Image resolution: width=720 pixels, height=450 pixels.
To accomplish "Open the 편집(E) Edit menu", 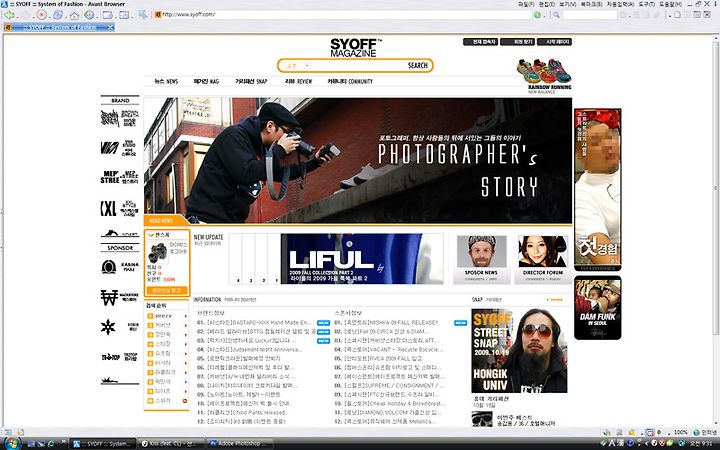I will pos(546,4).
